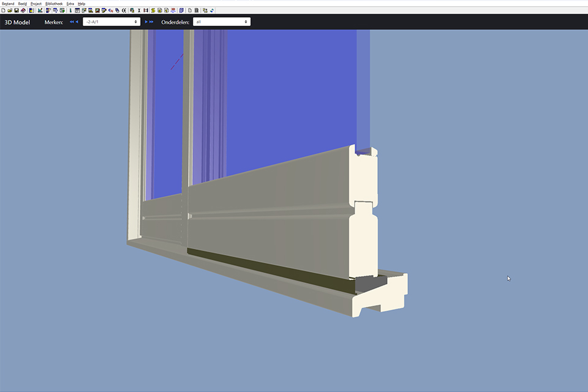Screen dimensions: 588x392
Task: Click the 3D Model title label
Action: (17, 22)
